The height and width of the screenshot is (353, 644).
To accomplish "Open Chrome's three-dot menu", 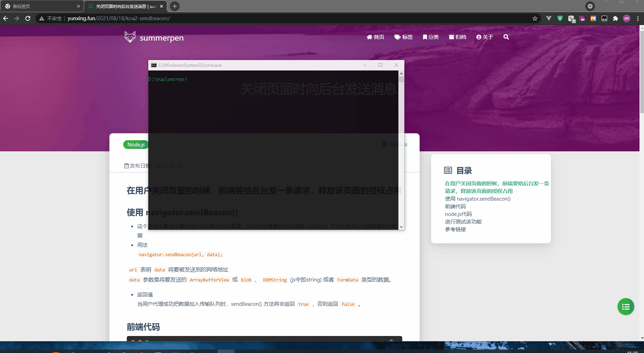I will click(638, 18).
